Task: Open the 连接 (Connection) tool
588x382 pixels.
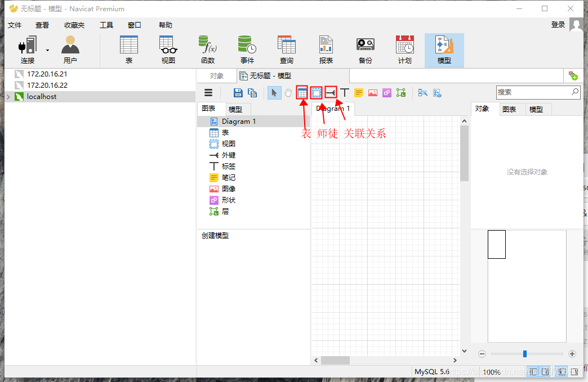Action: click(x=28, y=50)
